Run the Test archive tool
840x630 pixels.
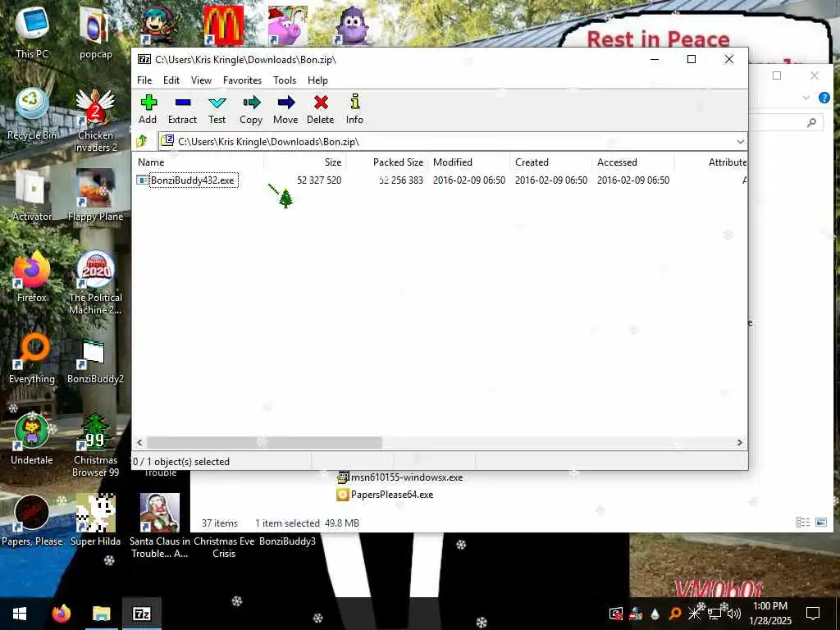217,109
